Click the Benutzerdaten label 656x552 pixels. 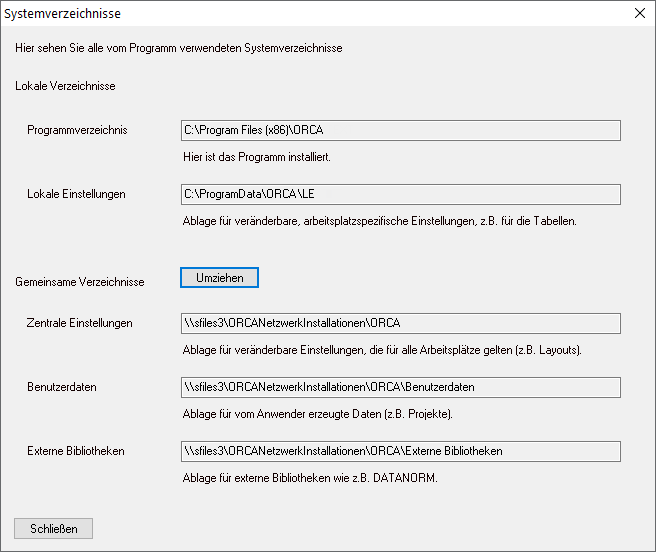[62, 387]
